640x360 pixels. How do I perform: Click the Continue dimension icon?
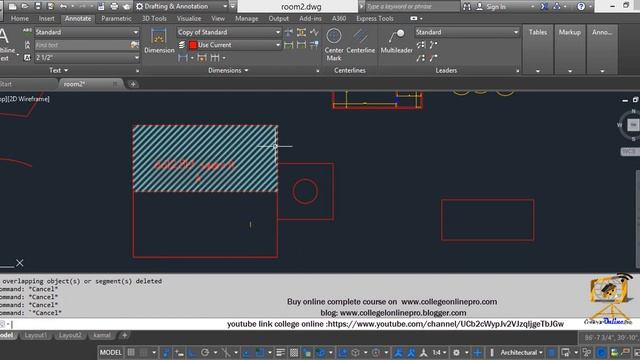coord(215,58)
